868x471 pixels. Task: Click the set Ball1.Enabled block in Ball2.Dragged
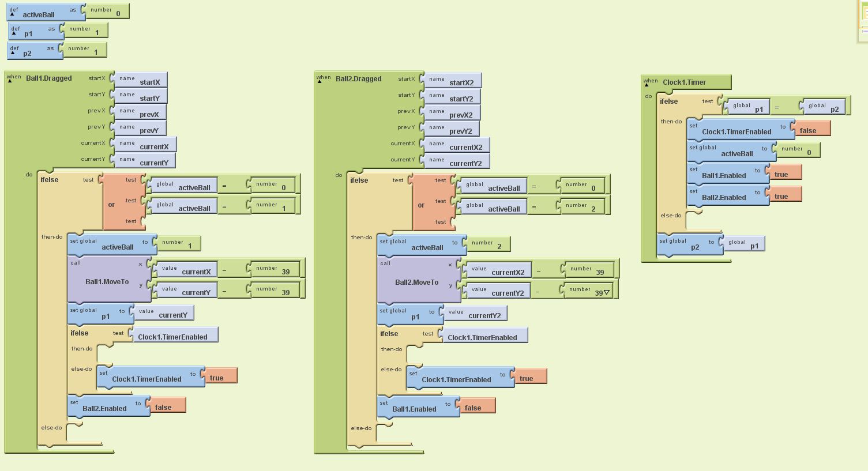tap(419, 407)
